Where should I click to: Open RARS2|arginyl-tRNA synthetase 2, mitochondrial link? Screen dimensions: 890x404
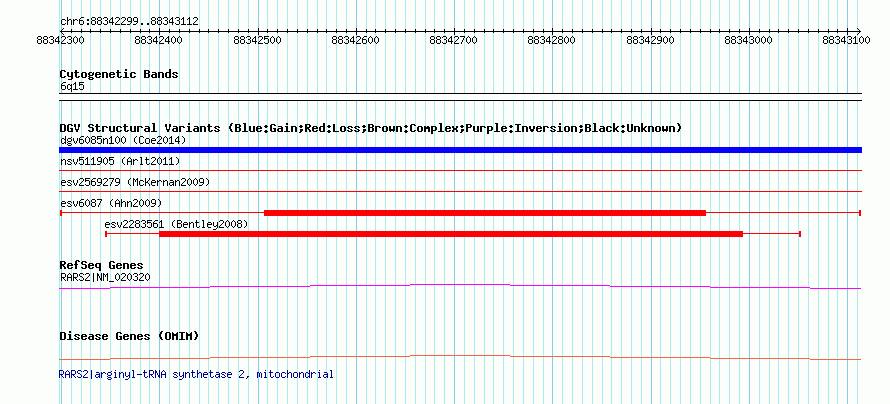pyautogui.click(x=196, y=374)
